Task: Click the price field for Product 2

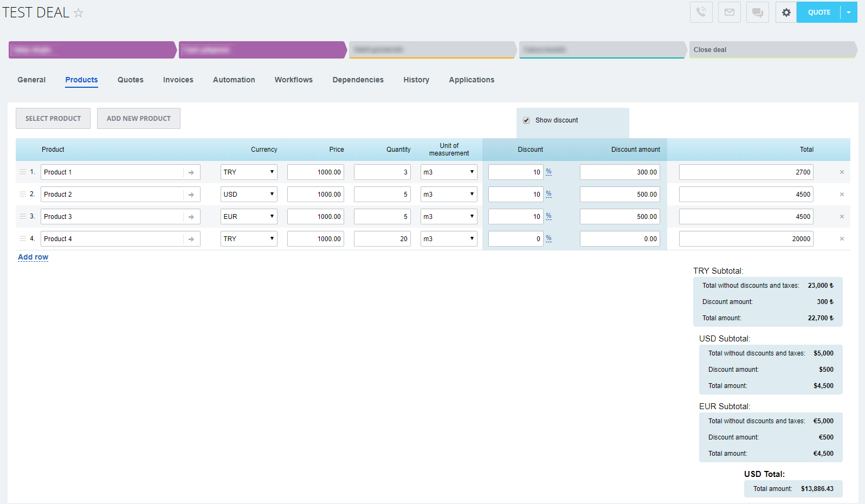Action: [x=315, y=194]
